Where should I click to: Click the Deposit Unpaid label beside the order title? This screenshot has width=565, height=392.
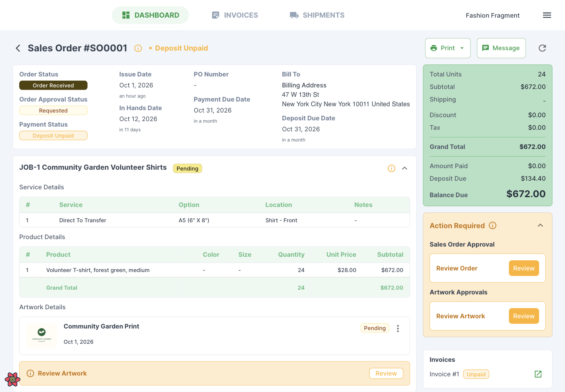tap(181, 48)
